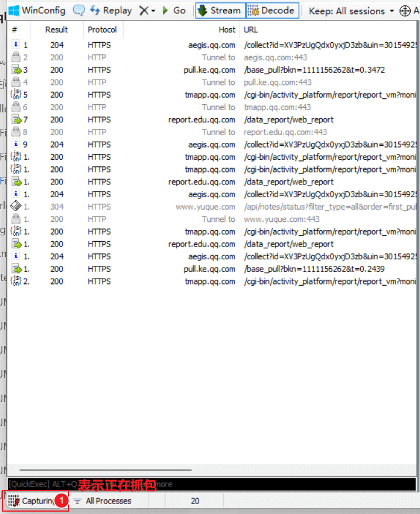The height and width of the screenshot is (514, 420).
Task: Click the QuickExec command box
Action: click(x=211, y=484)
